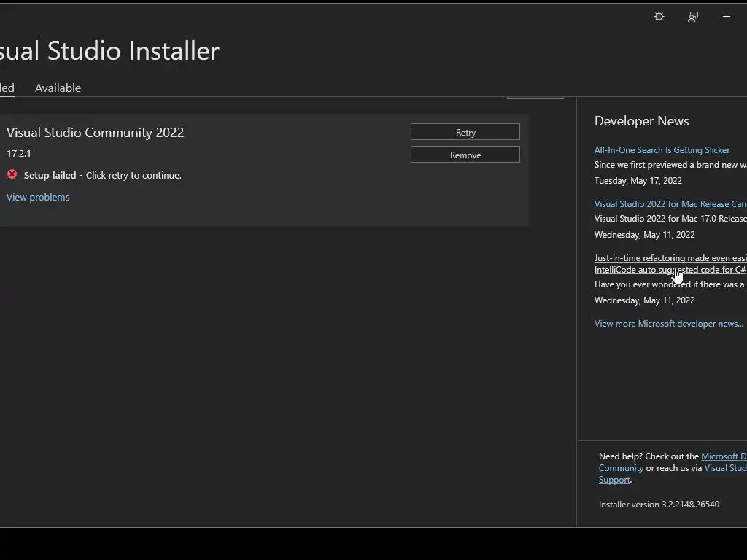Select version number 17.2.1

[x=18, y=153]
